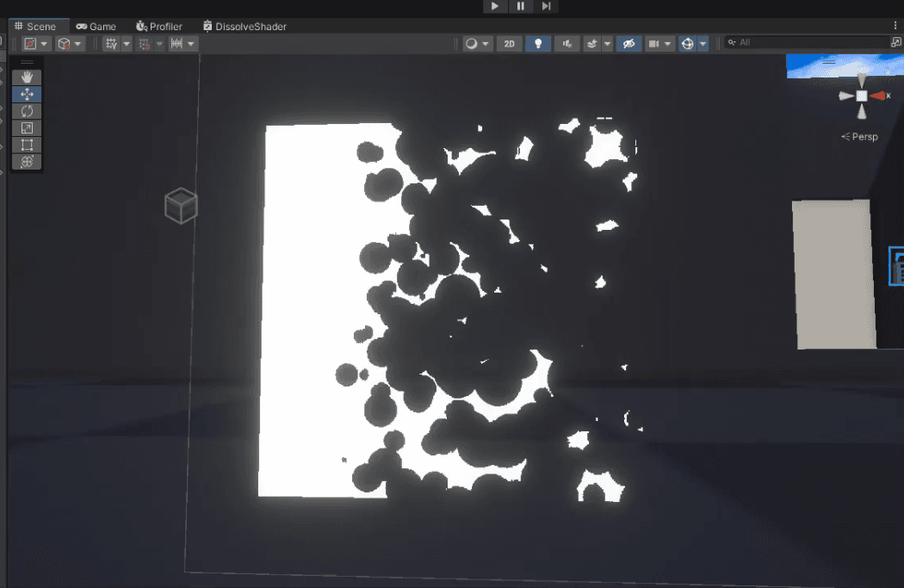Select the Rotate tool

27,111
